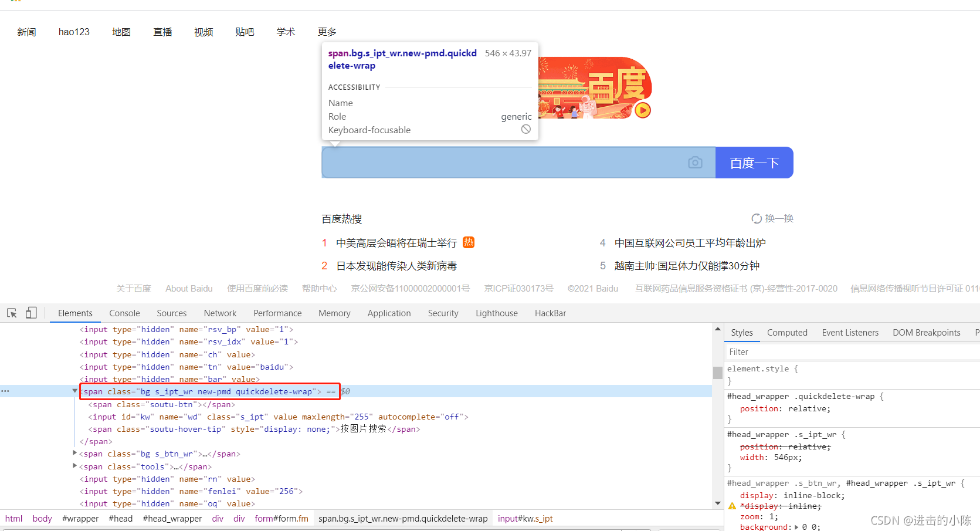Click the warning icon next to display inline
Viewport: 980px width, 531px height.
click(x=732, y=506)
